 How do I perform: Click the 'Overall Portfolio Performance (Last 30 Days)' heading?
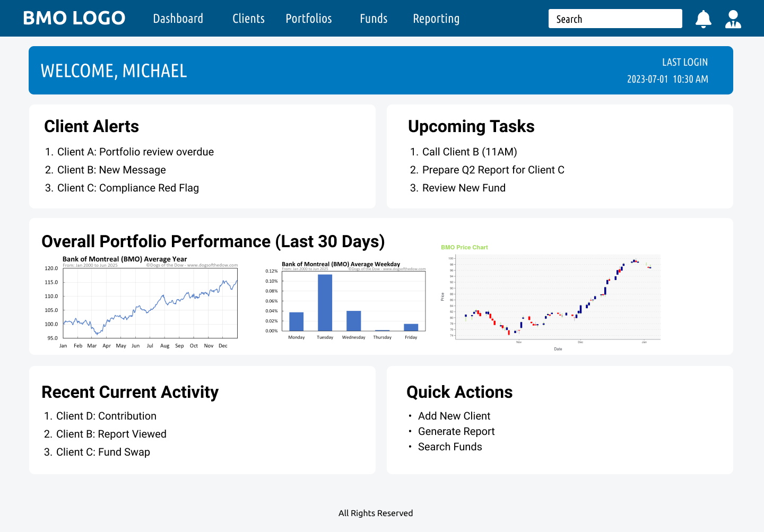pos(213,241)
